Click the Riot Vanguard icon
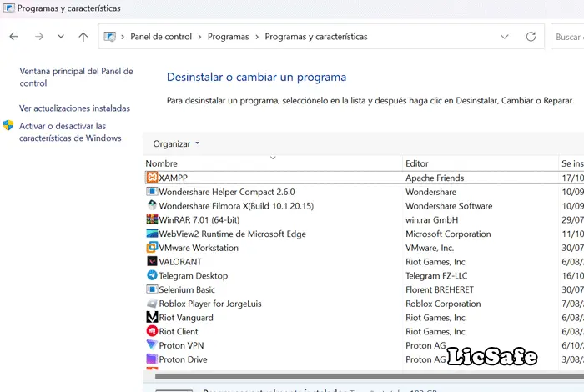This screenshot has width=584, height=392. point(152,317)
